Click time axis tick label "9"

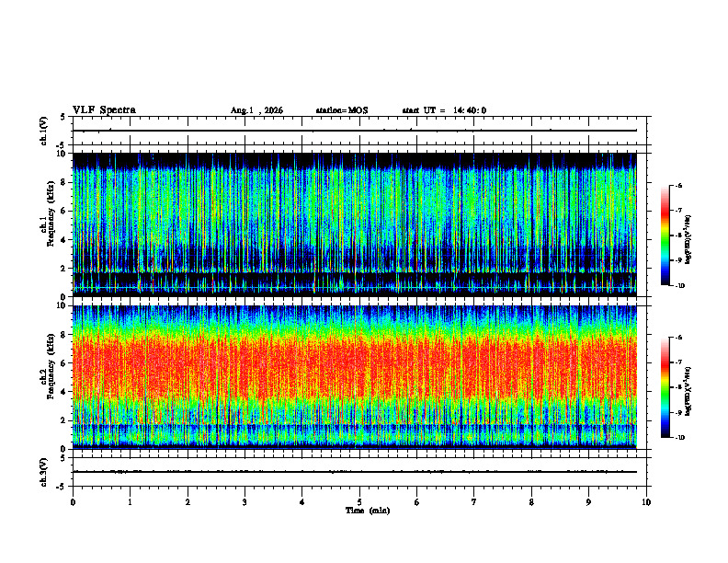tap(588, 502)
